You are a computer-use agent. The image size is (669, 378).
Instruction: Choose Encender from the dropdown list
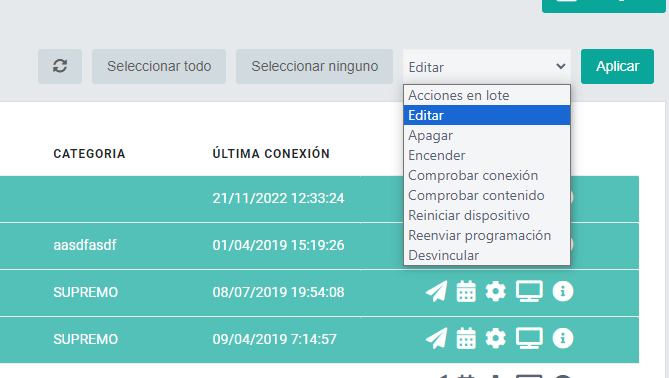[487, 155]
